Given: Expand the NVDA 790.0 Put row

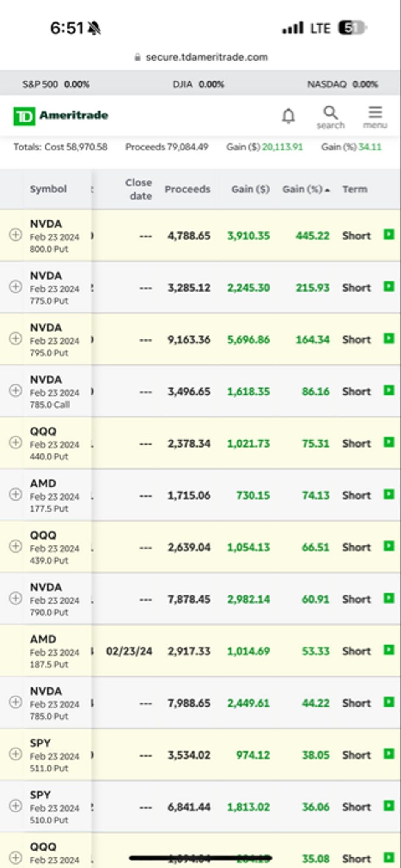Looking at the screenshot, I should click(x=16, y=598).
